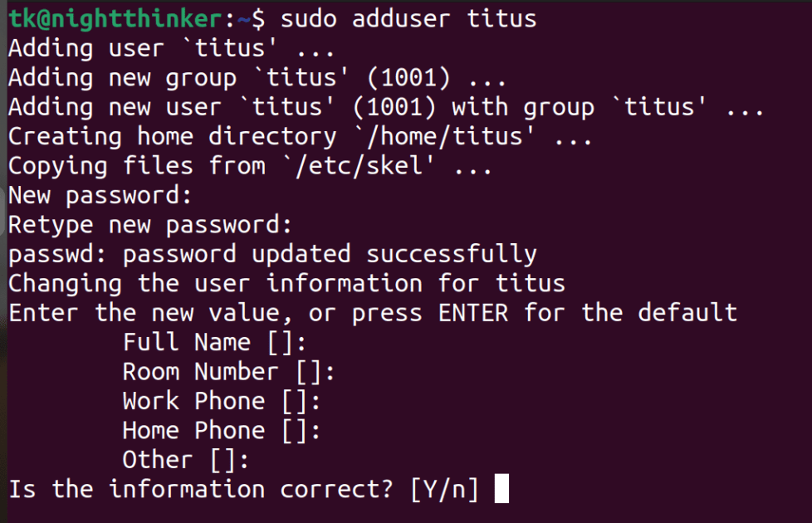The image size is (812, 523).
Task: Click the 'New password:' line
Action: (100, 196)
